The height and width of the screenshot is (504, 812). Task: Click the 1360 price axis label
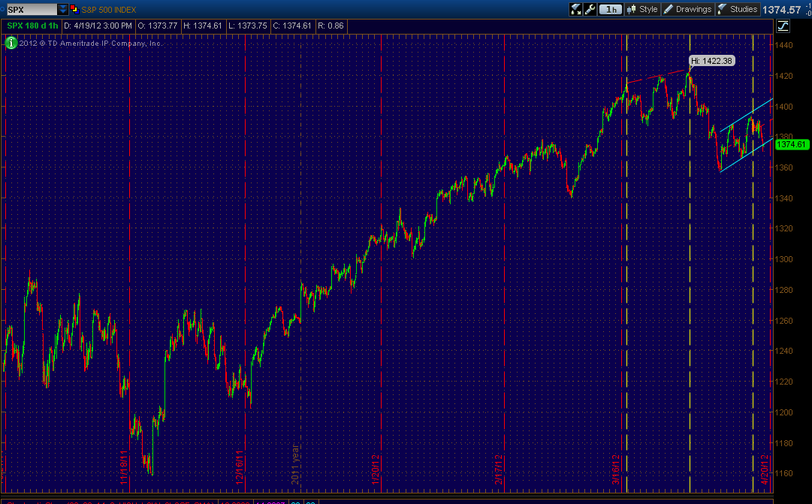point(783,167)
